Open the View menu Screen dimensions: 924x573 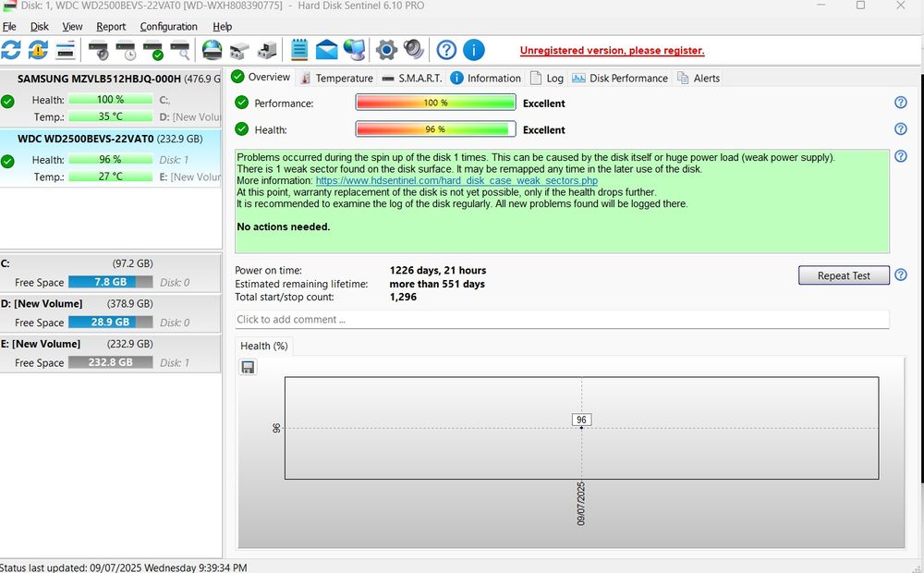point(72,27)
